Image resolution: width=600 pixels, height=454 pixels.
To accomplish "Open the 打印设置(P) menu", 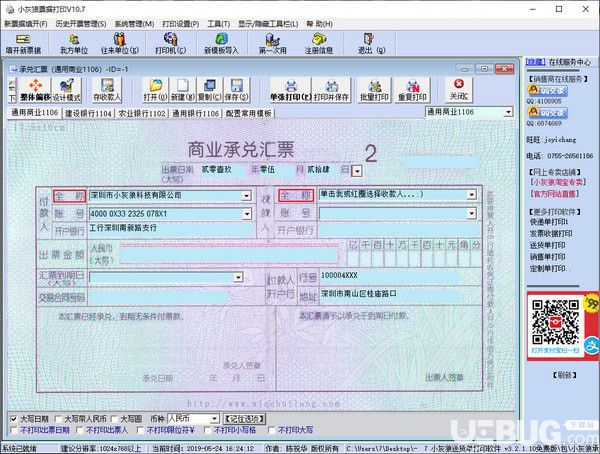I will click(181, 24).
